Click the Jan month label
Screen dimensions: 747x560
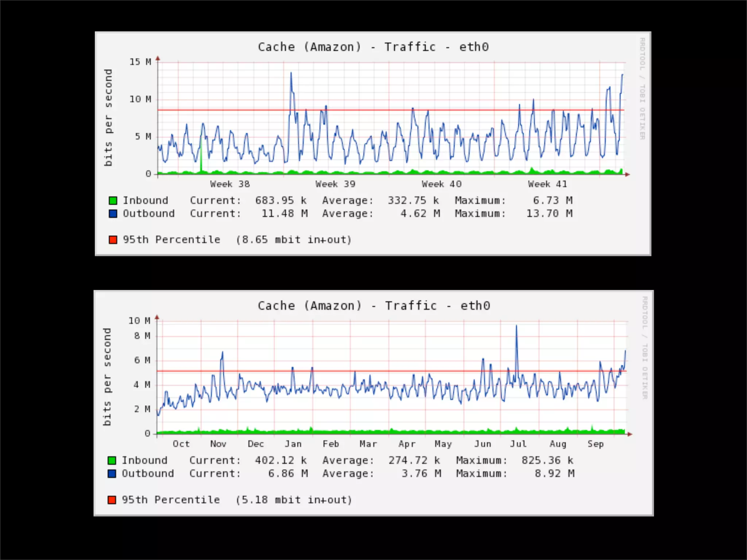point(293,444)
